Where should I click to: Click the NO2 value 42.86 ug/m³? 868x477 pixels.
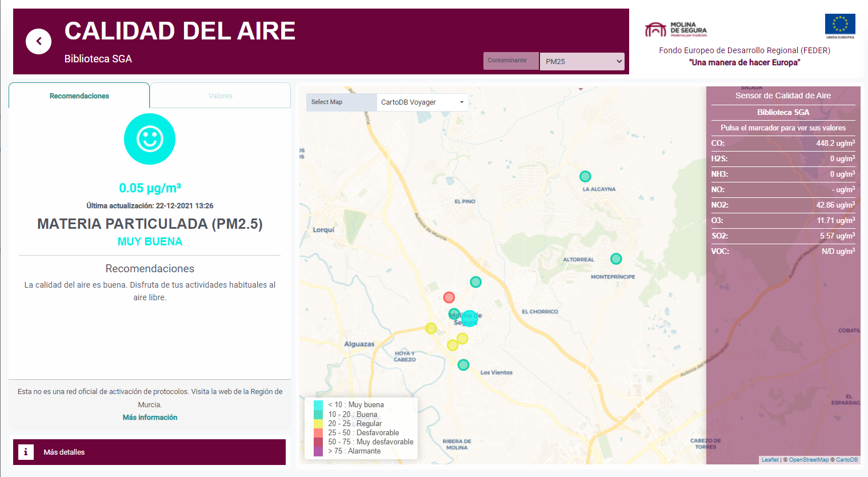point(835,205)
